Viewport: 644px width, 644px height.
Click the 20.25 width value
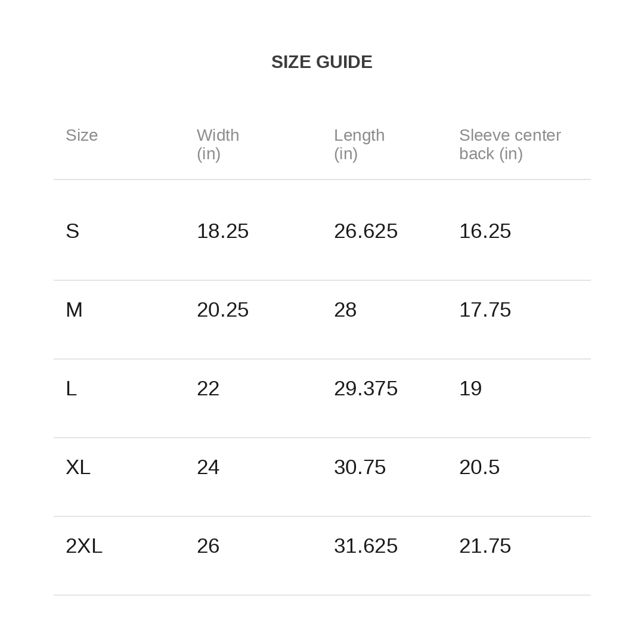click(222, 309)
